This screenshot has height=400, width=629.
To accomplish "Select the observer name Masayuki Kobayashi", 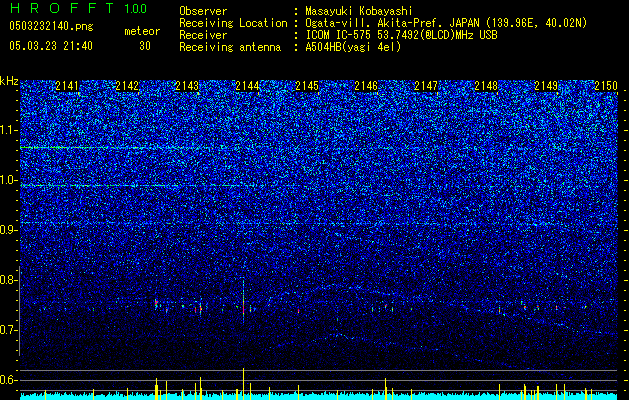I will click(x=359, y=11).
